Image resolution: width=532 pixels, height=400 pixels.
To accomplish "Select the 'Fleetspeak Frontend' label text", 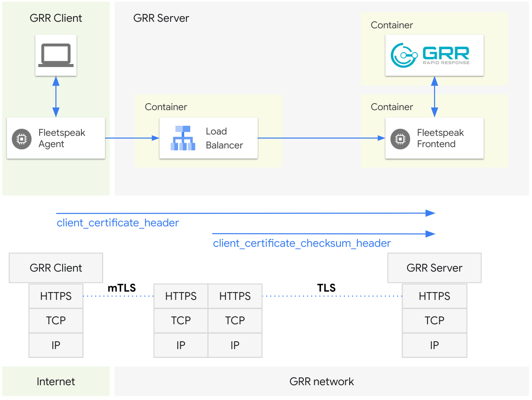I will 441,138.
